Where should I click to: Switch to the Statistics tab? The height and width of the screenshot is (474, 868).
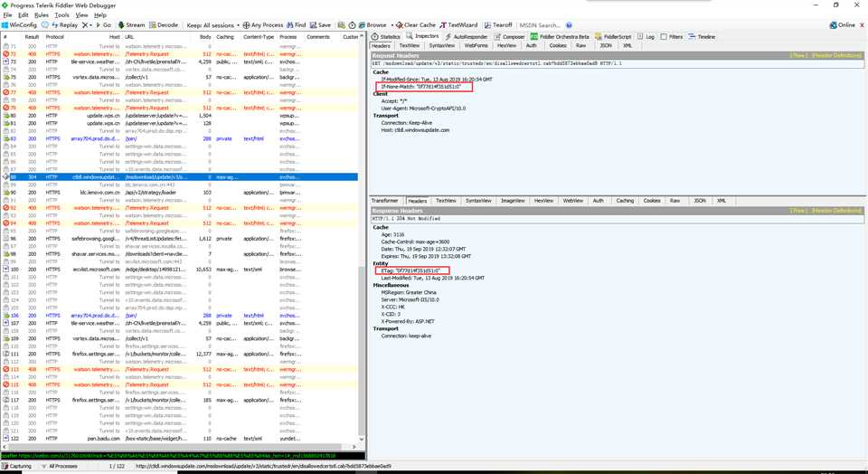386,36
